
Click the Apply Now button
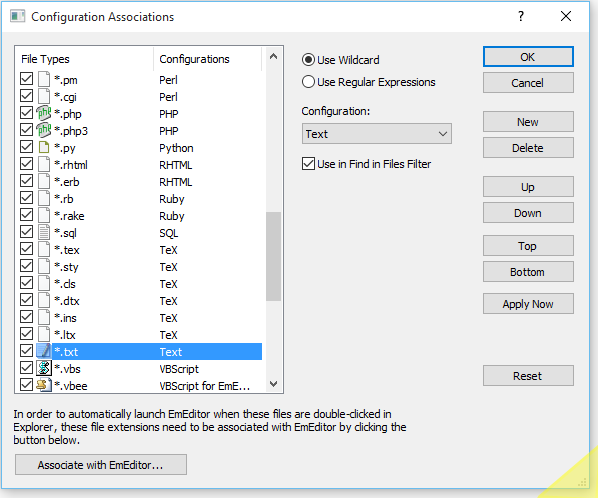[x=528, y=304]
